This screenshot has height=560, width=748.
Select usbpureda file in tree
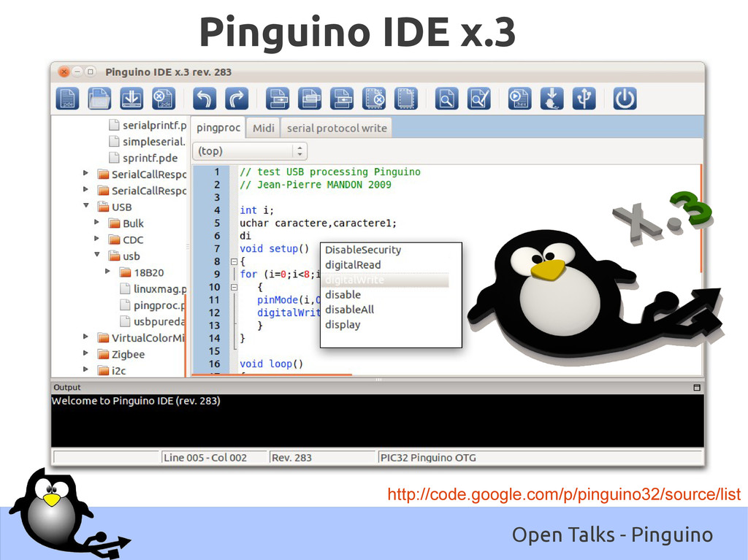pos(153,322)
